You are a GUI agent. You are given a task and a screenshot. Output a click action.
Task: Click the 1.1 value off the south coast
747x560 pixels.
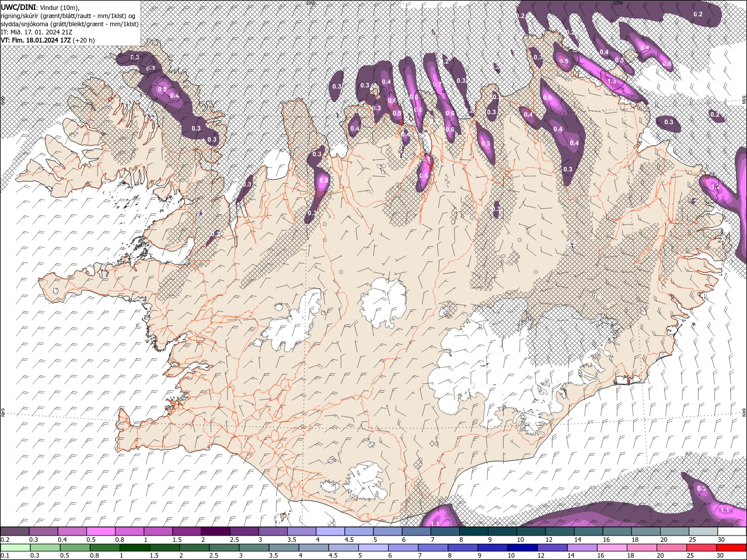tap(435, 524)
